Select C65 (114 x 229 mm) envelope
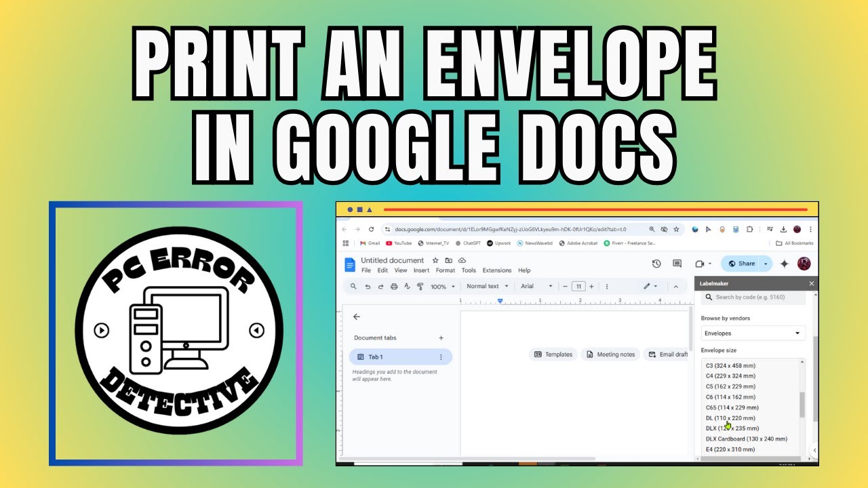Screen dimensions: 868x488 (732, 407)
